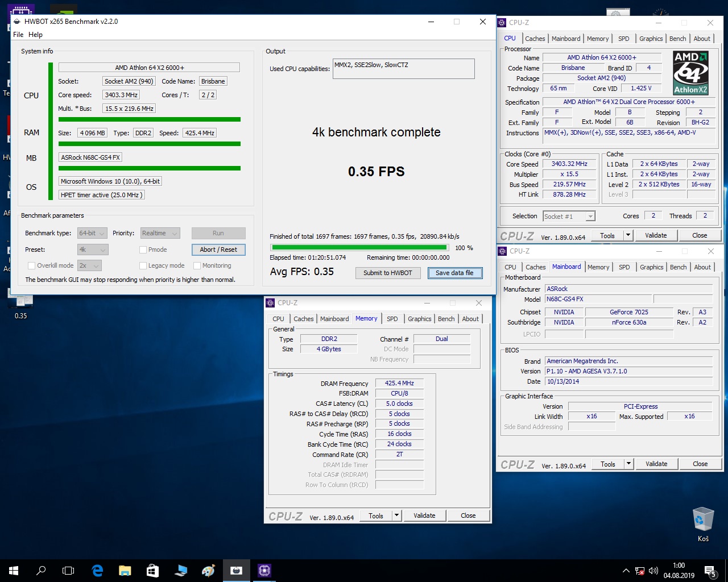Toggle the Legacy mode checkbox
728x582 pixels.
143,265
